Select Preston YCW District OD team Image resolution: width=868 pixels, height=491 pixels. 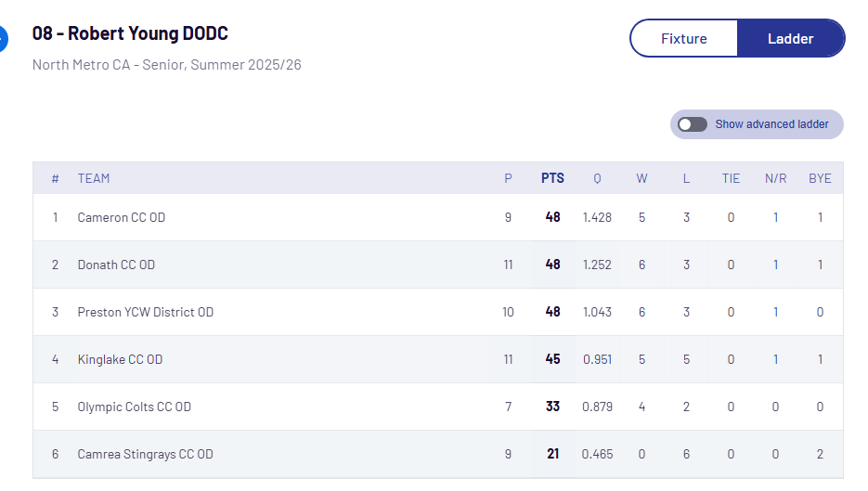coord(146,312)
